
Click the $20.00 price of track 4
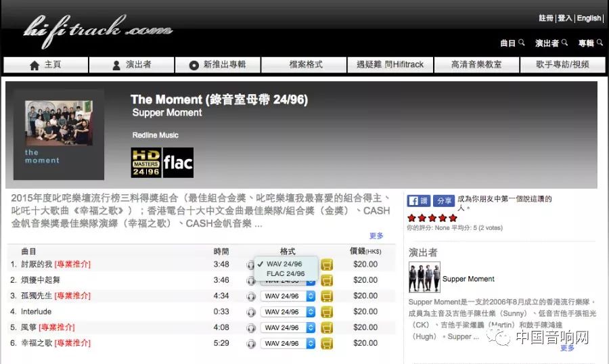pos(365,311)
